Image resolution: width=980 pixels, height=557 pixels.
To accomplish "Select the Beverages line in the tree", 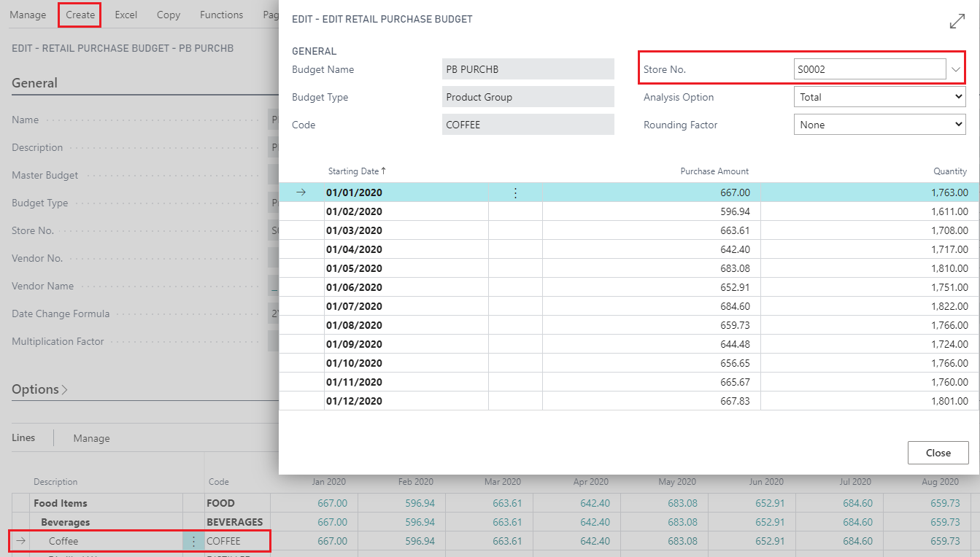I will 66,522.
